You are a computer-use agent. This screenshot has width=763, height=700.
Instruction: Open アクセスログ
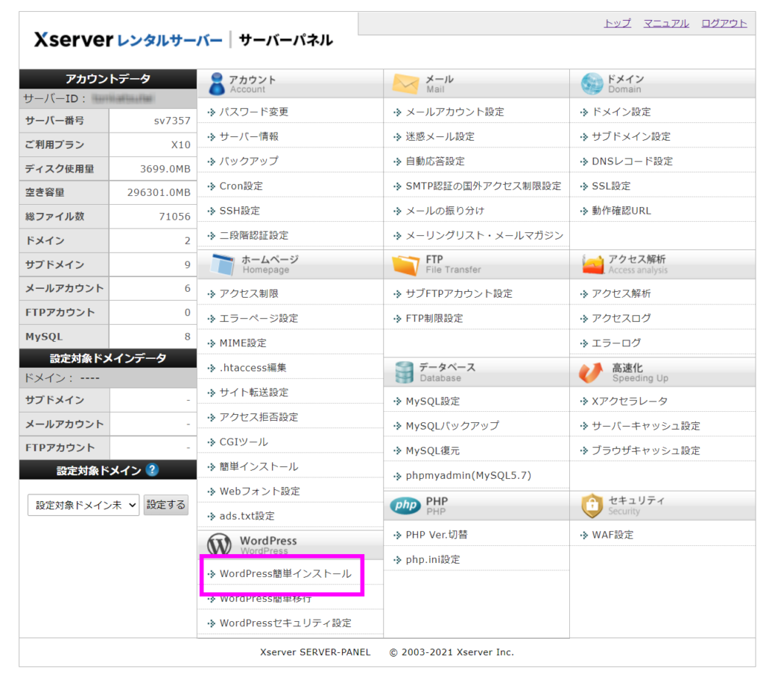[621, 319]
